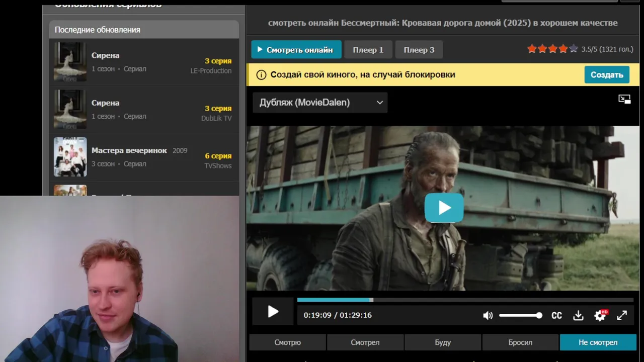Select the Не смотрел status button

(x=598, y=342)
